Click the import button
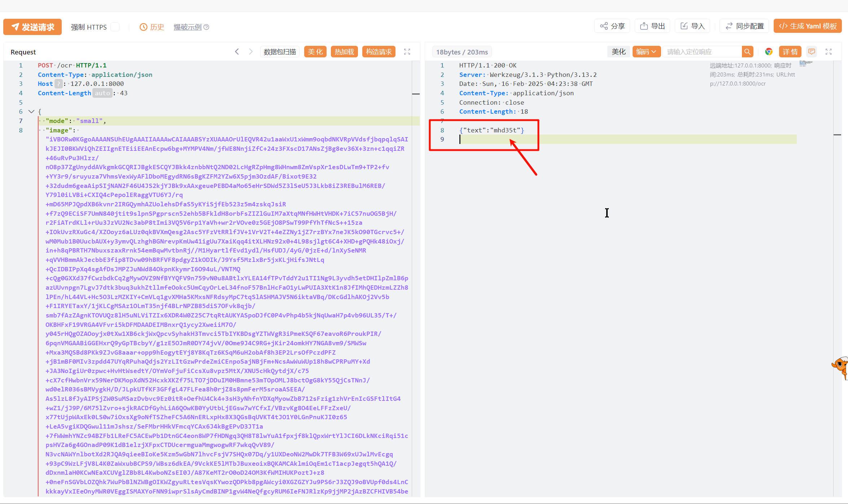 coord(692,26)
